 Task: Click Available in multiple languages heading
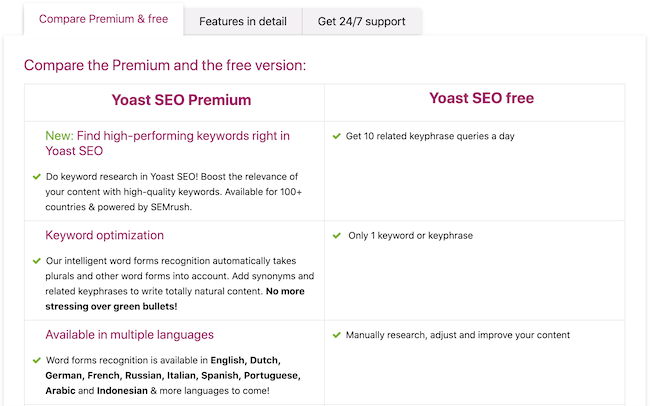tap(129, 335)
